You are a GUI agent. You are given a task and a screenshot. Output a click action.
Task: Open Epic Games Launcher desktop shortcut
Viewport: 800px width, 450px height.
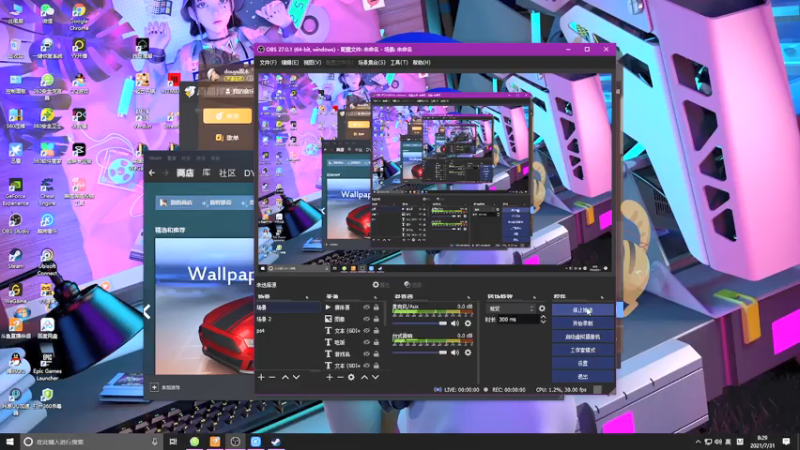(47, 366)
